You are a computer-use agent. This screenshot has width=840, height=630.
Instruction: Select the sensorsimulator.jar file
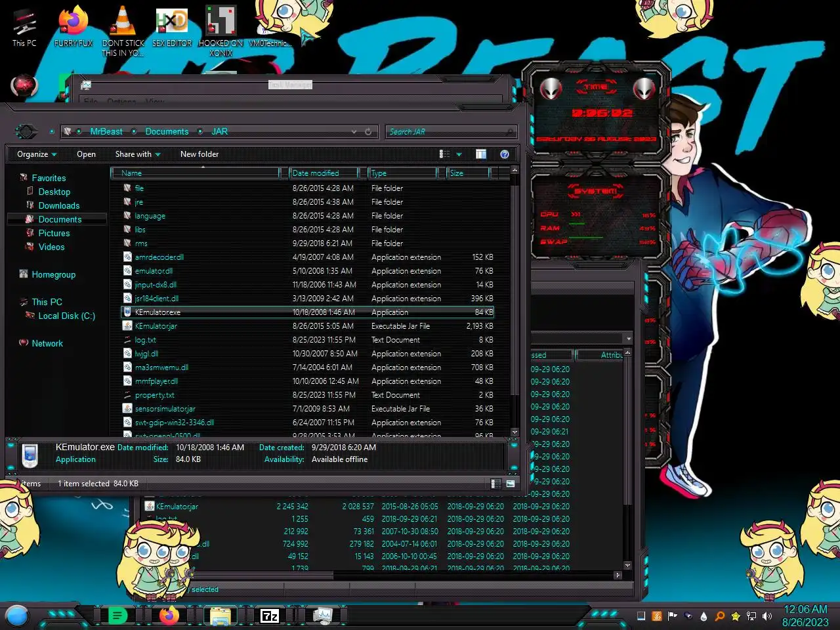pyautogui.click(x=165, y=409)
